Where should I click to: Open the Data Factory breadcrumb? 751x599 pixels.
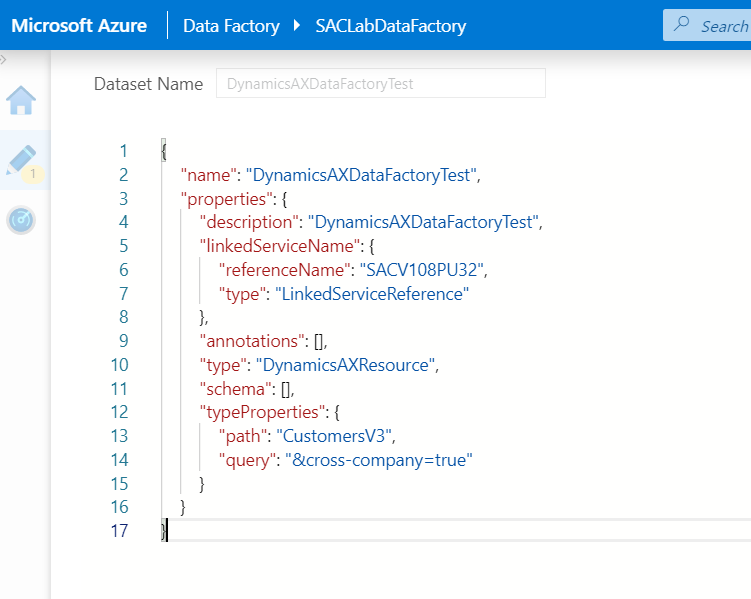pyautogui.click(x=231, y=26)
